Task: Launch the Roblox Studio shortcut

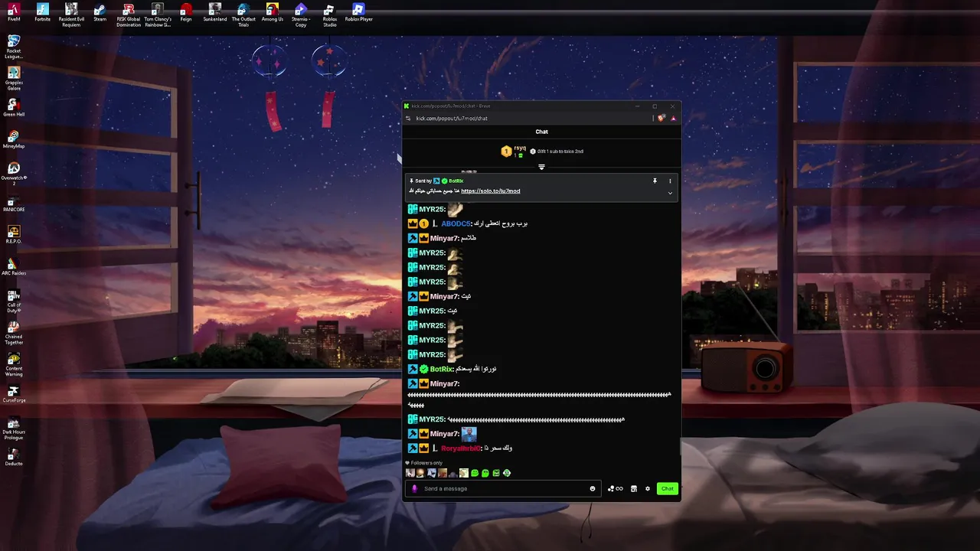Action: pos(330,15)
